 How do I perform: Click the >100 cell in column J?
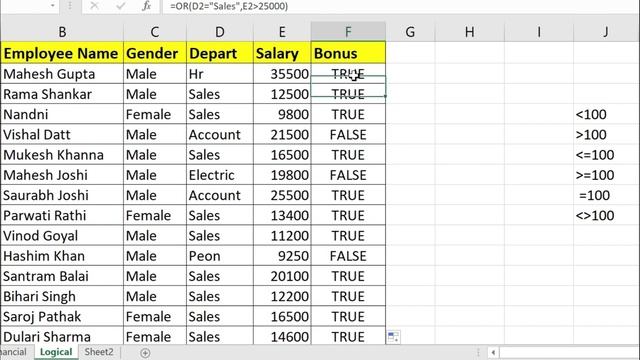pos(606,135)
